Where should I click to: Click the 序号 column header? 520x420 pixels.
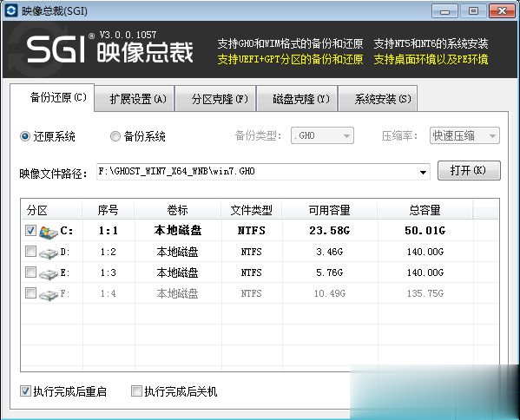(x=109, y=210)
